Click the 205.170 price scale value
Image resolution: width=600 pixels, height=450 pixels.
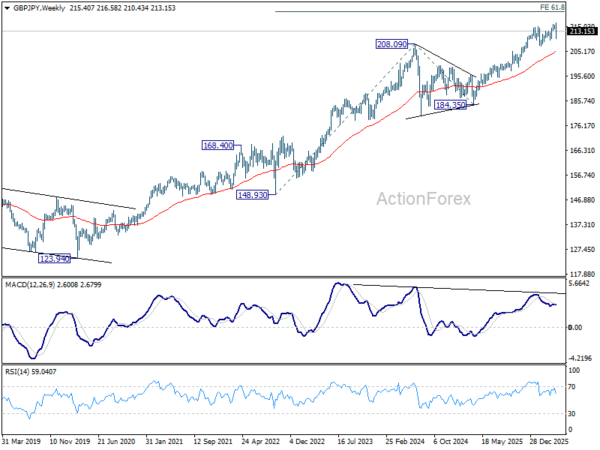[582, 51]
